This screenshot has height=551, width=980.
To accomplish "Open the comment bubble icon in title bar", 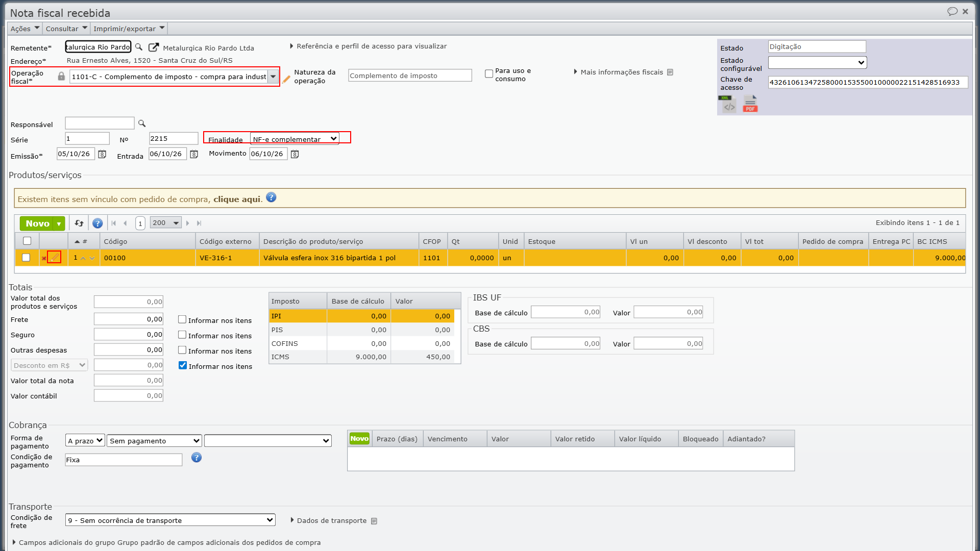I will point(952,11).
